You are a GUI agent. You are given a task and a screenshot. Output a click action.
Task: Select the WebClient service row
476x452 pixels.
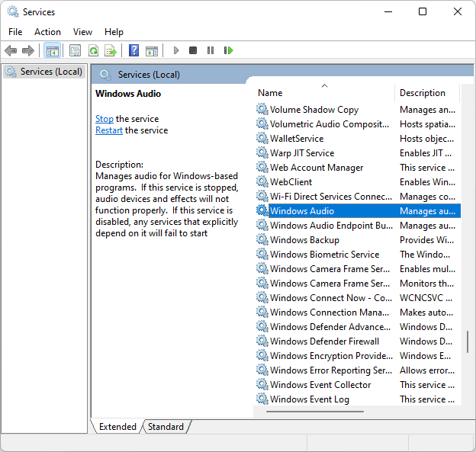358,182
